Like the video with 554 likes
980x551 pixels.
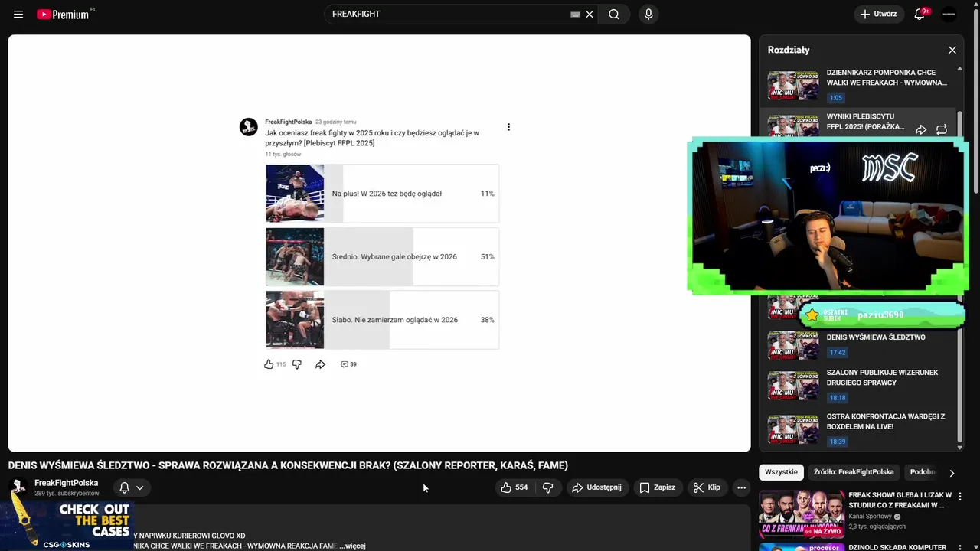[514, 487]
